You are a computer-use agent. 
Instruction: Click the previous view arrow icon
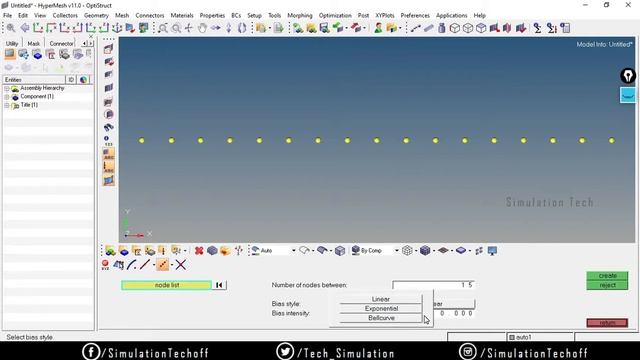[x=24, y=28]
